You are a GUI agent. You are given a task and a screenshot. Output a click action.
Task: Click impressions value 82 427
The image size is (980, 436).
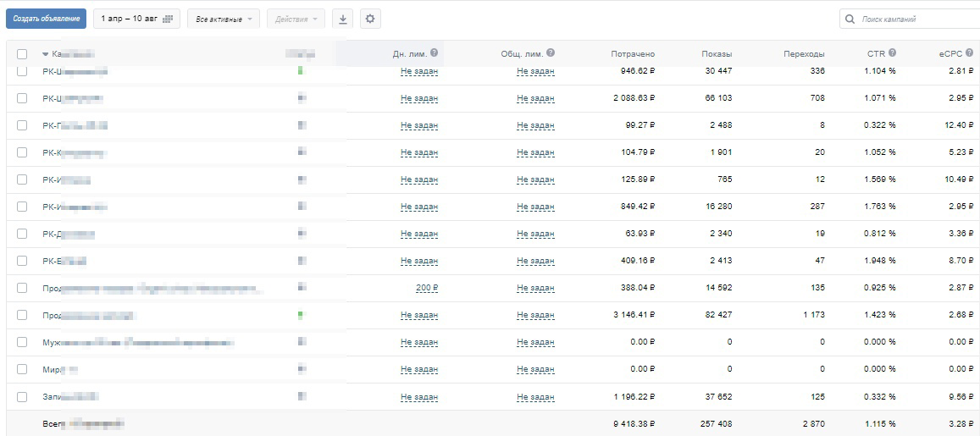point(719,315)
